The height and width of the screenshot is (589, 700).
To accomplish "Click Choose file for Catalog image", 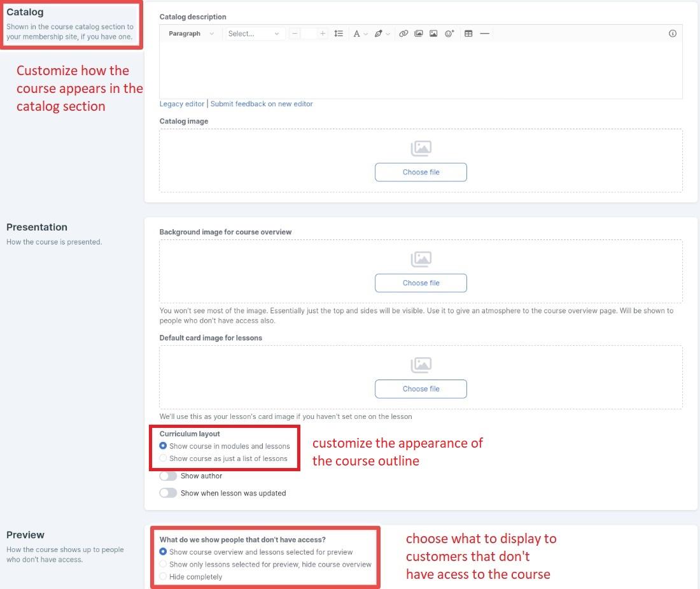I will pyautogui.click(x=421, y=172).
